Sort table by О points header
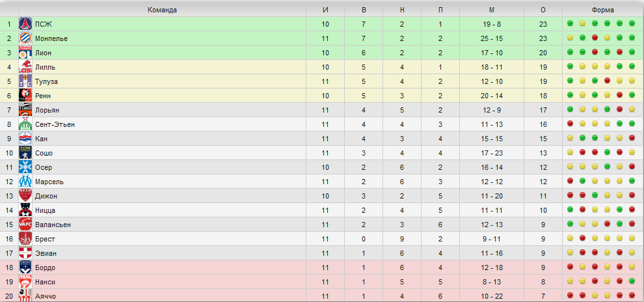 tap(543, 10)
